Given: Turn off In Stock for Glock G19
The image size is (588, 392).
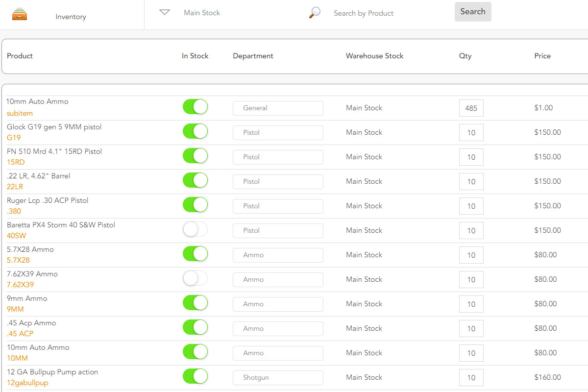Looking at the screenshot, I should pos(195,131).
